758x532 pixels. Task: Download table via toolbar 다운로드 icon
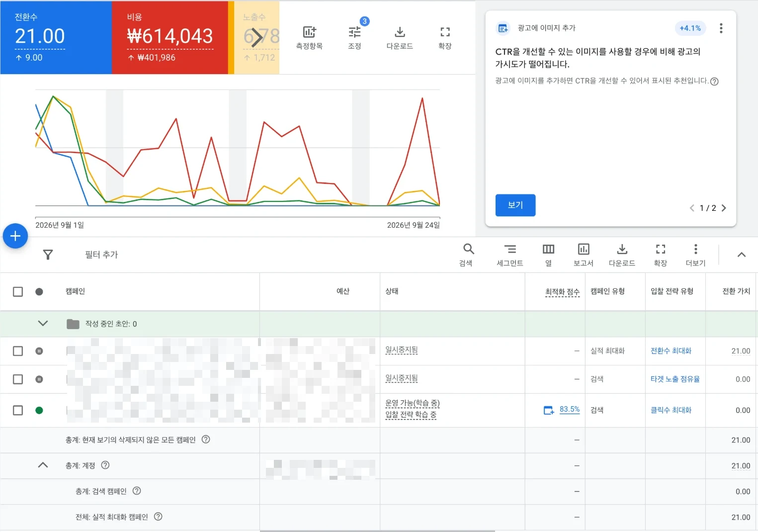point(622,249)
